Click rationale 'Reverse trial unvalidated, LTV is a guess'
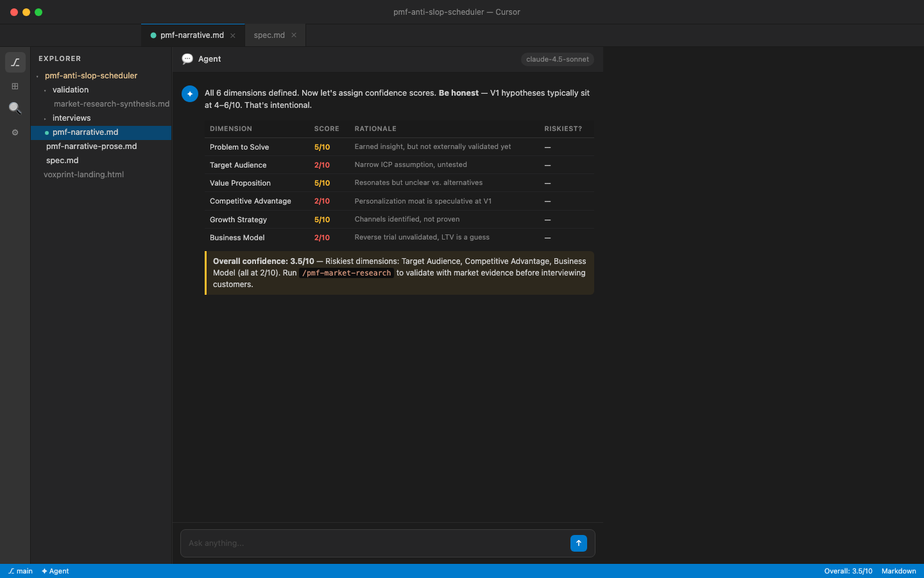Image resolution: width=924 pixels, height=578 pixels. 422,237
